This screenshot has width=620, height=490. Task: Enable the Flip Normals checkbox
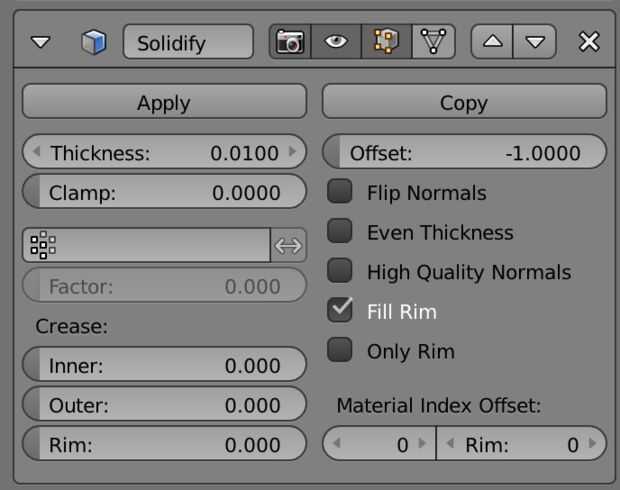(x=341, y=192)
